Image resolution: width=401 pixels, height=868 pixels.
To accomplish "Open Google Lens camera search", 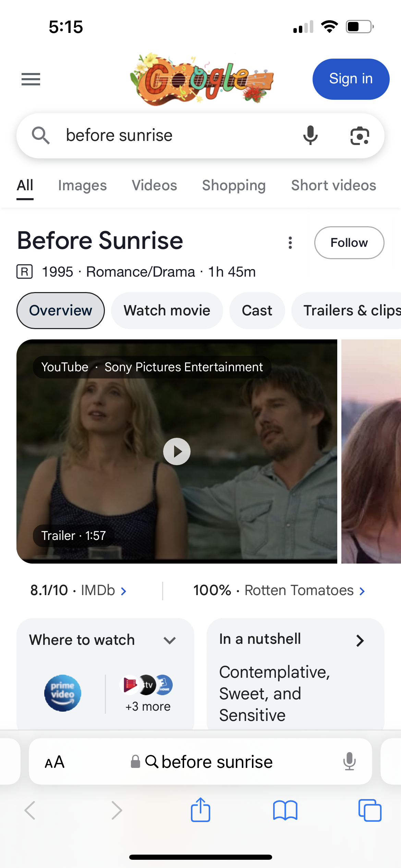I will pyautogui.click(x=360, y=136).
